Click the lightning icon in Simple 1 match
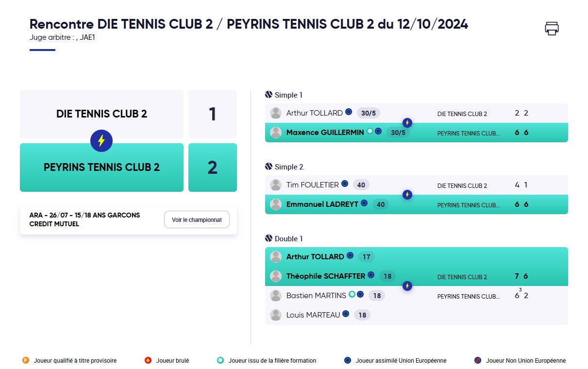This screenshot has height=369, width=588. [x=407, y=123]
